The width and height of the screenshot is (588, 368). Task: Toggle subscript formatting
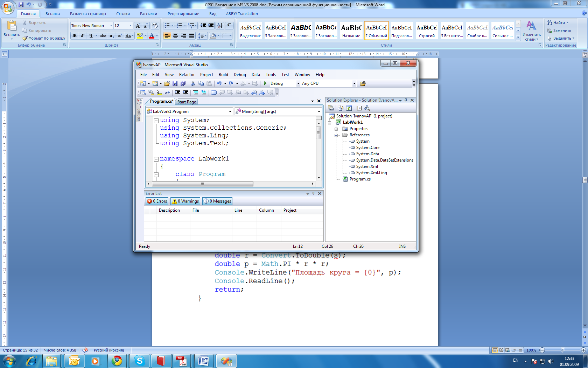tap(111, 36)
